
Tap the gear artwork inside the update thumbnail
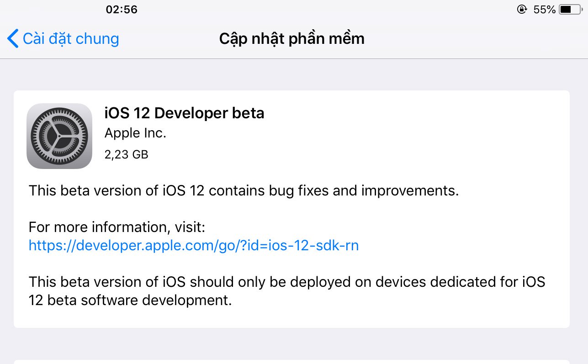click(x=59, y=136)
